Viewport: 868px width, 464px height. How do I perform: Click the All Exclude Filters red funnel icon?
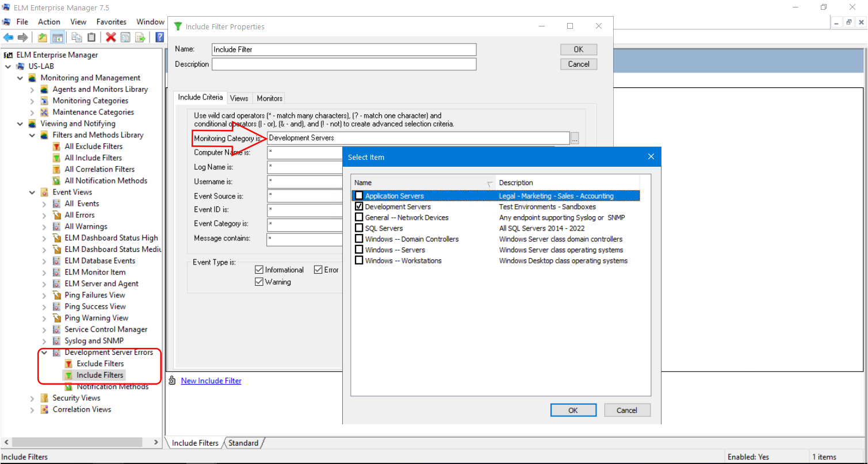56,147
